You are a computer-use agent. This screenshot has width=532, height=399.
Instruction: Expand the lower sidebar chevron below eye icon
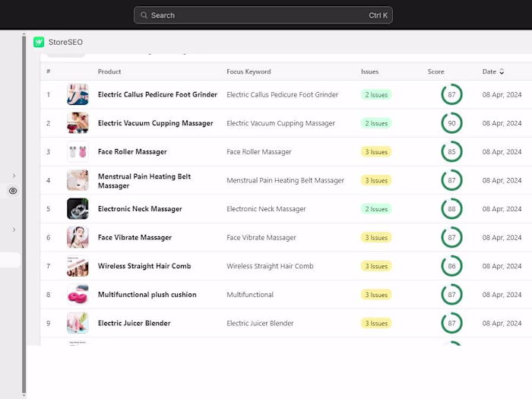pos(14,230)
